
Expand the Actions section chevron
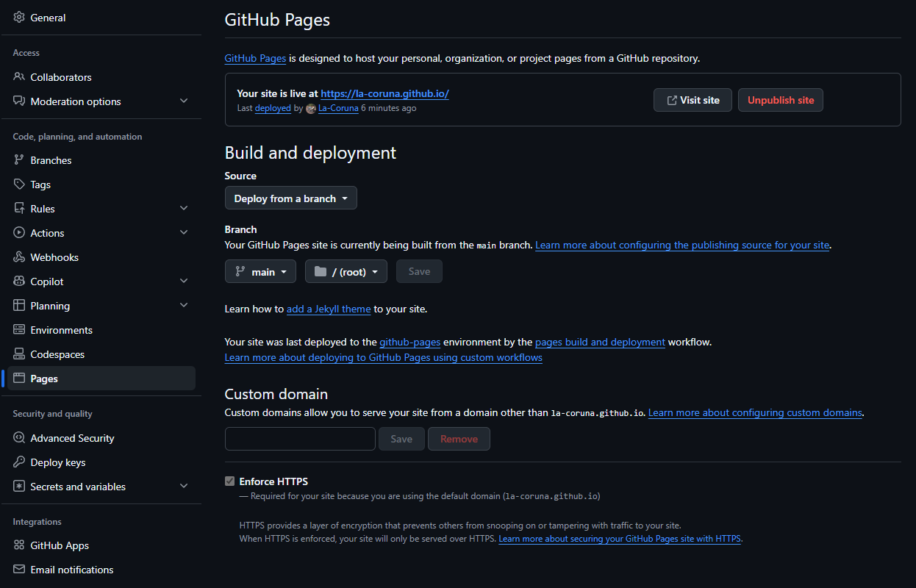184,233
